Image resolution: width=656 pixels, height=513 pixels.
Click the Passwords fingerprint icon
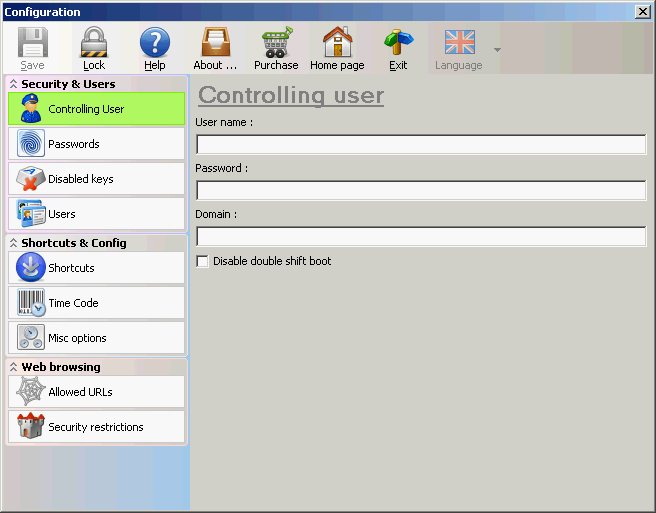(31, 143)
